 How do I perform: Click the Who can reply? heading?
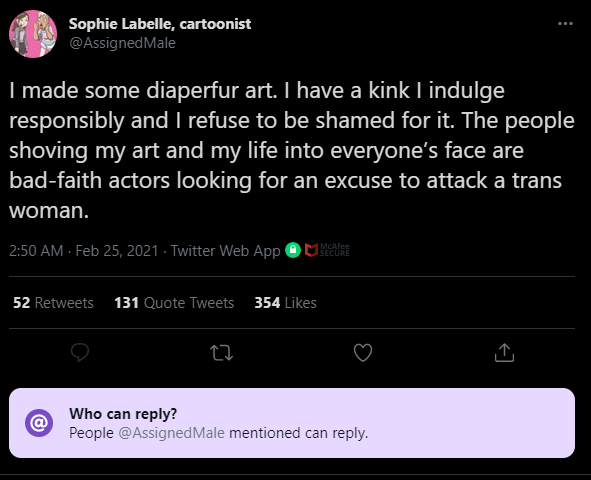click(123, 414)
